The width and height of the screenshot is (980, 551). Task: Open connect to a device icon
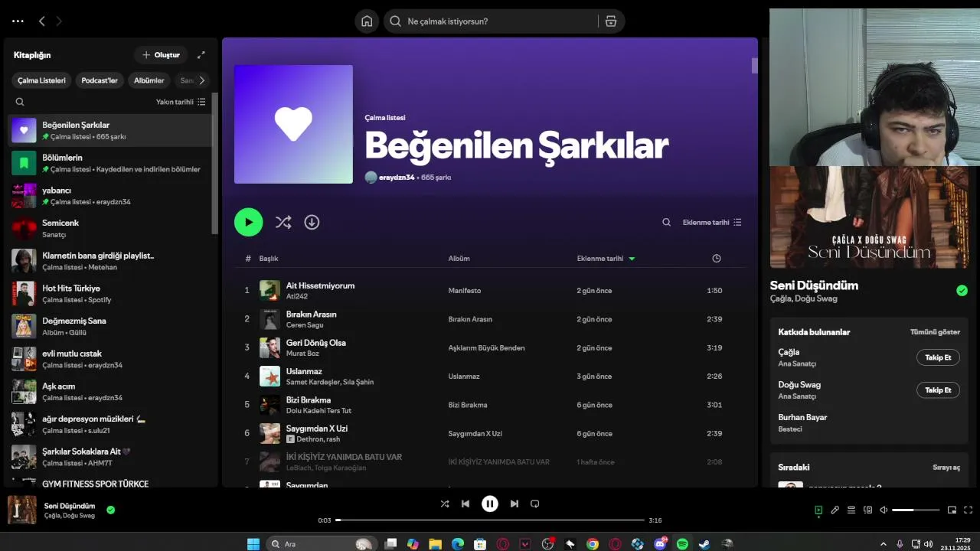coord(867,510)
